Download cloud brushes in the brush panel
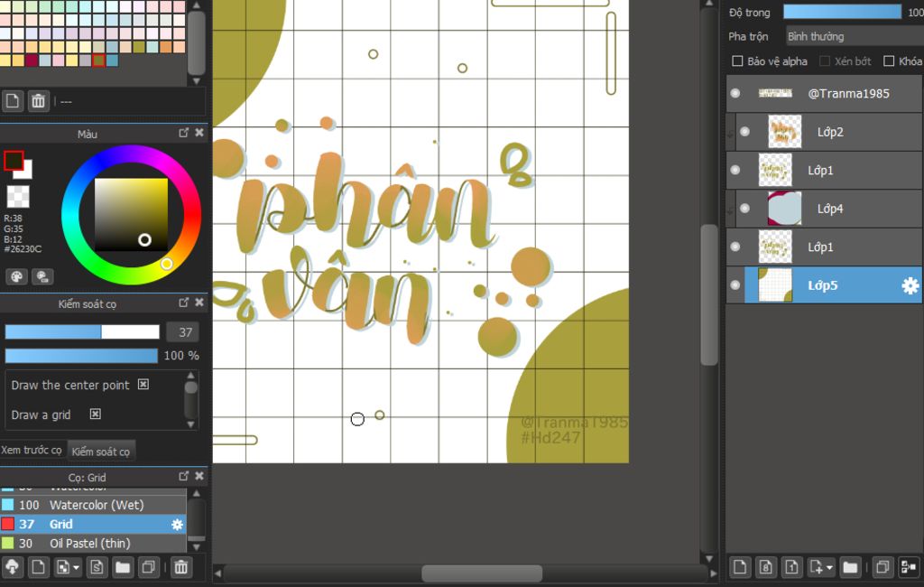Screen dimensions: 924x587 (x=12, y=567)
